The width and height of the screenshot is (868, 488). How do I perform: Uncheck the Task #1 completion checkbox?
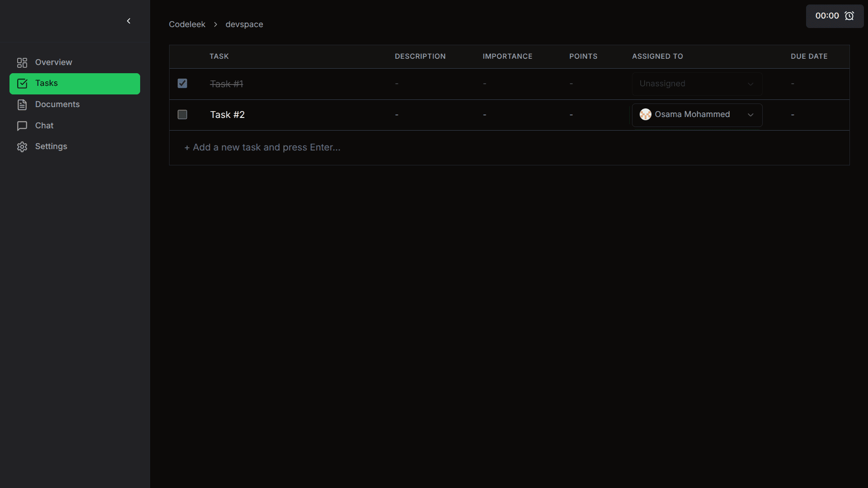182,83
